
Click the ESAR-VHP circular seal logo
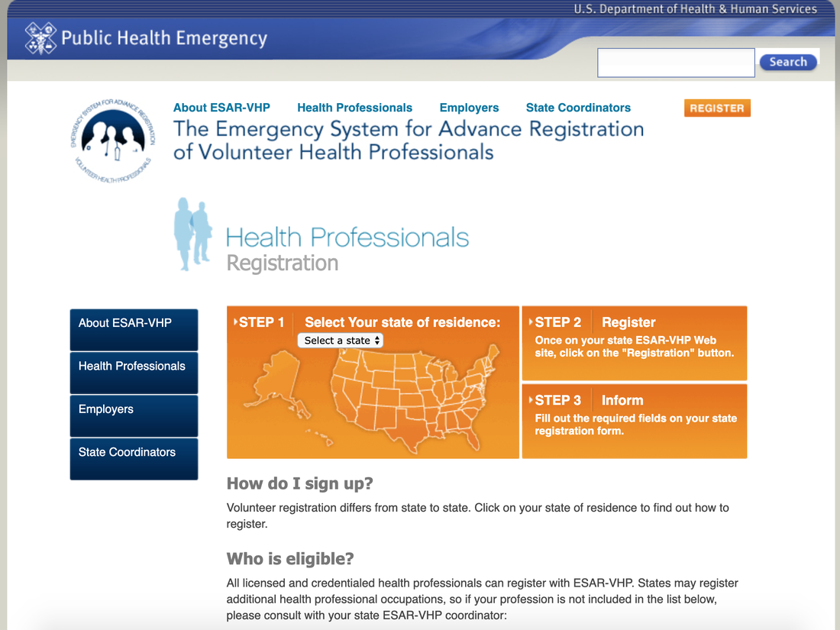click(x=113, y=141)
